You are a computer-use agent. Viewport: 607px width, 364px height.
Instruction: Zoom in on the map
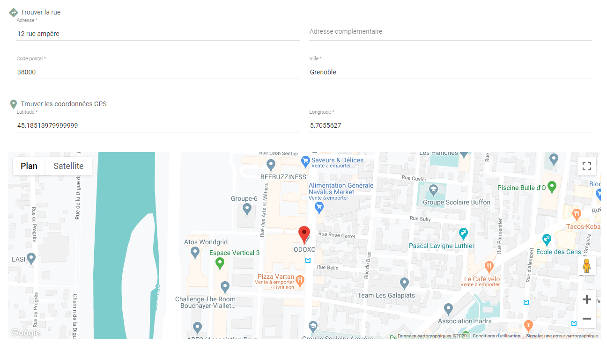(x=586, y=300)
